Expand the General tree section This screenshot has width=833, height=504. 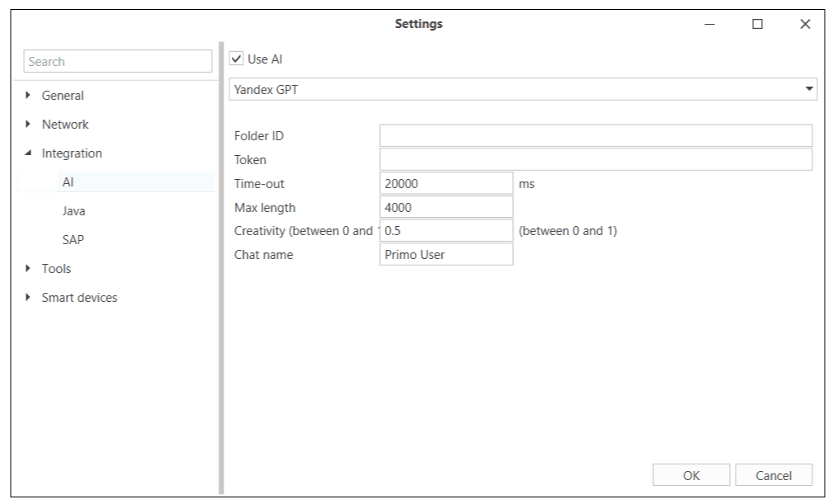coord(30,96)
